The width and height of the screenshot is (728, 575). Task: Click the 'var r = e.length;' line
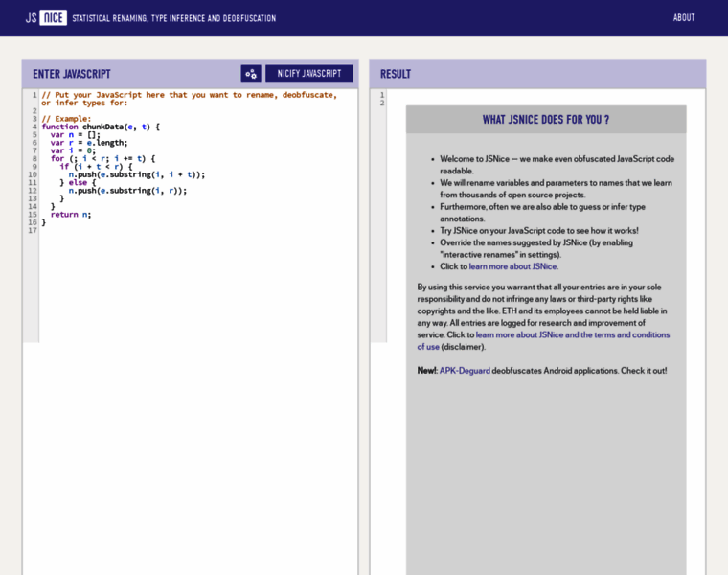pos(89,143)
